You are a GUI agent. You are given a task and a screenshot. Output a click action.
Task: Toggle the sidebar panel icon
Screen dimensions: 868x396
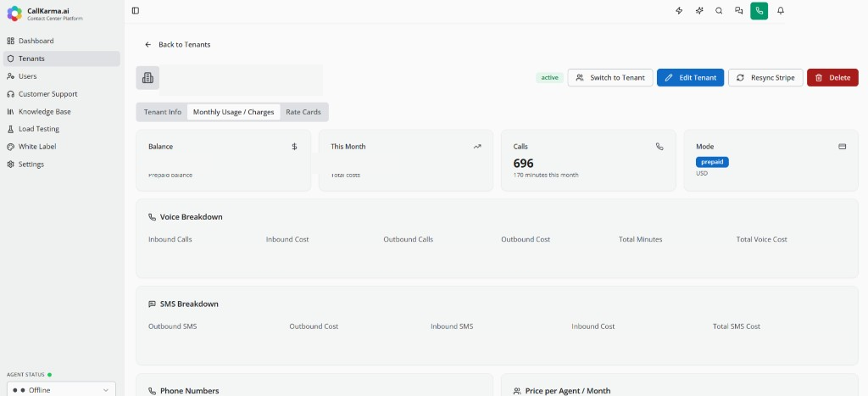136,10
